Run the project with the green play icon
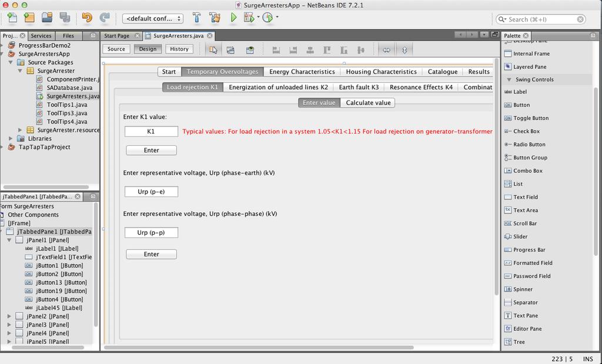Screen dimensions: 602x364 (233, 18)
